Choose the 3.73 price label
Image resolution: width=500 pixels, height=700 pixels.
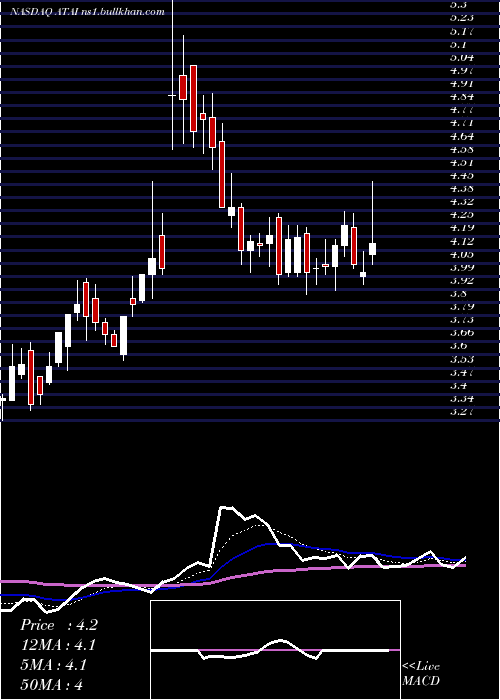pos(462,320)
